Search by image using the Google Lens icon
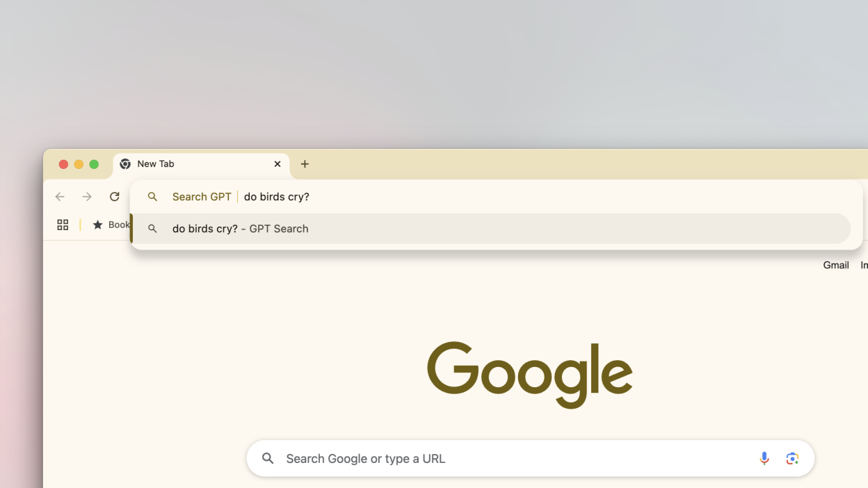 (792, 458)
